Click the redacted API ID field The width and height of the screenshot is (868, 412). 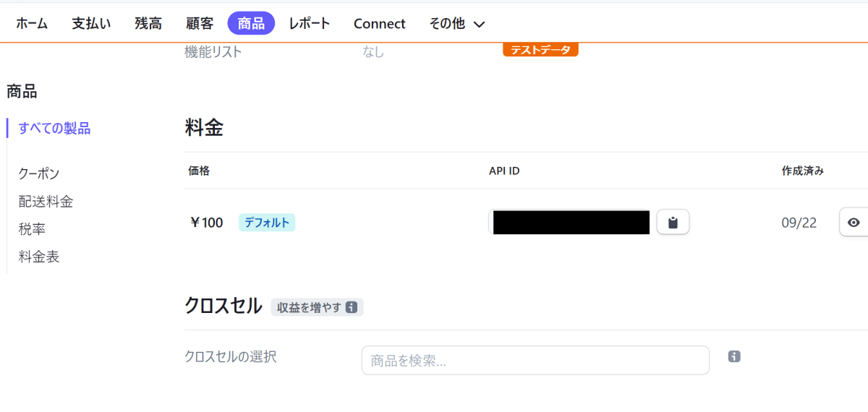[569, 222]
